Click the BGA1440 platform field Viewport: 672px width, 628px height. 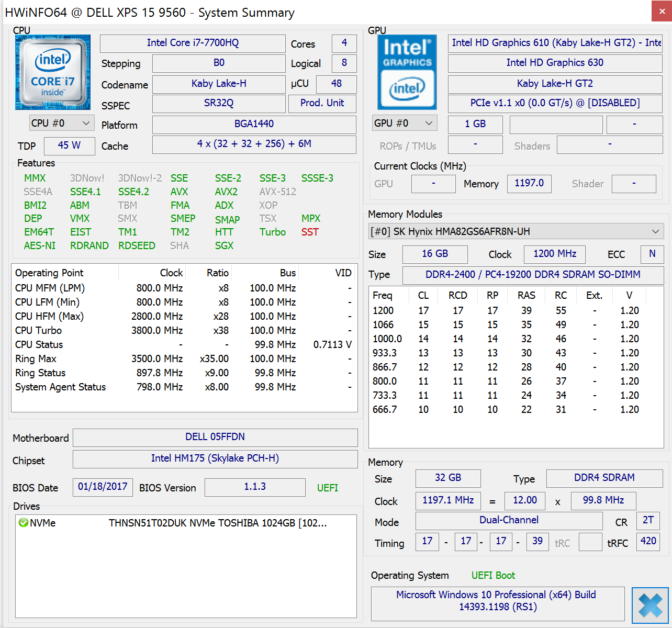pyautogui.click(x=254, y=124)
